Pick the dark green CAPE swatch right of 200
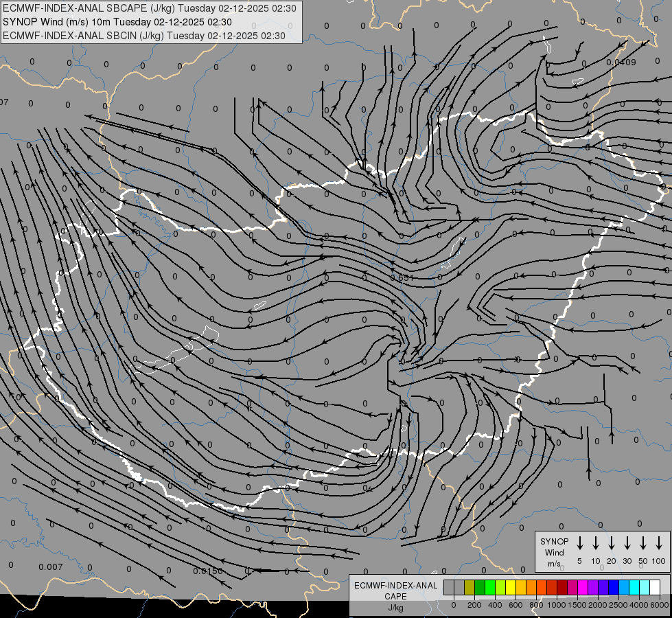The height and width of the screenshot is (618, 672). click(480, 587)
